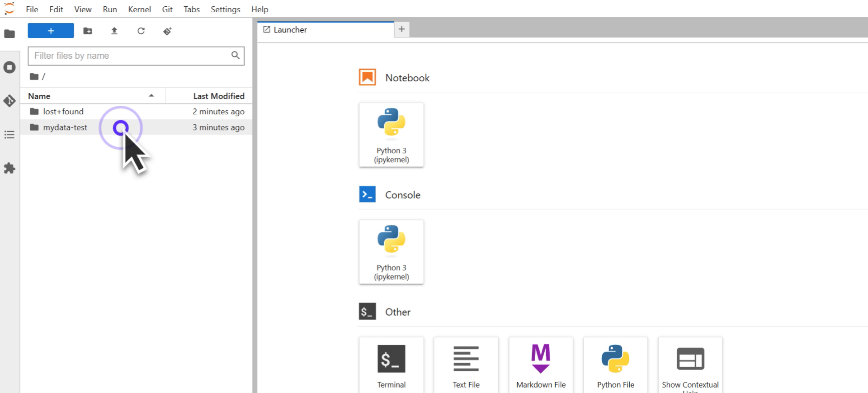Create a new folder
The width and height of the screenshot is (868, 393).
tap(88, 31)
